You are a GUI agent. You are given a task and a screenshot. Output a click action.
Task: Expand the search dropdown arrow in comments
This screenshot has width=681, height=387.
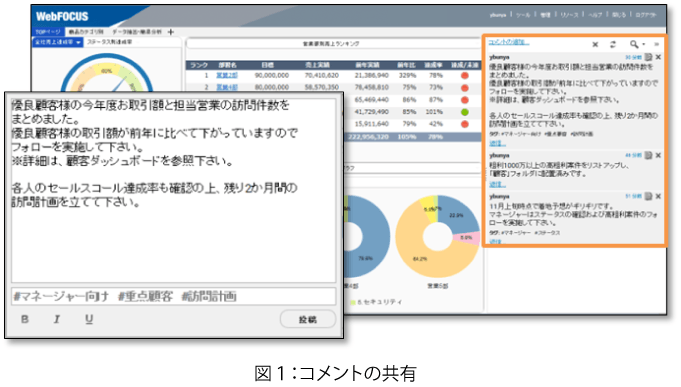click(643, 44)
